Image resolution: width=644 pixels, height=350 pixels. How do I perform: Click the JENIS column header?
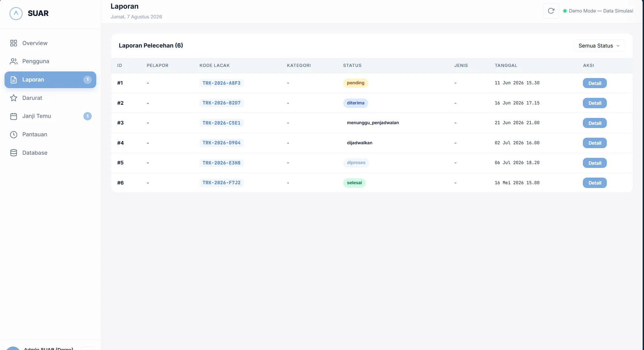461,66
